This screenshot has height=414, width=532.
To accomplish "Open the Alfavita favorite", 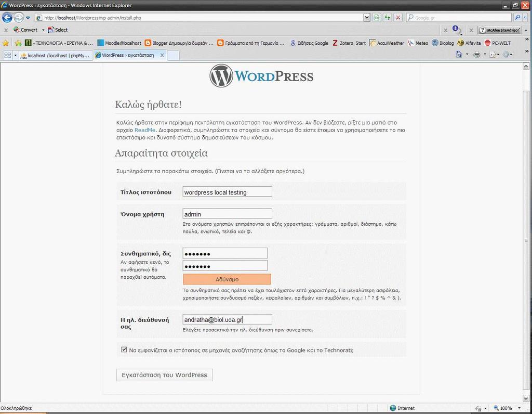I will [469, 43].
